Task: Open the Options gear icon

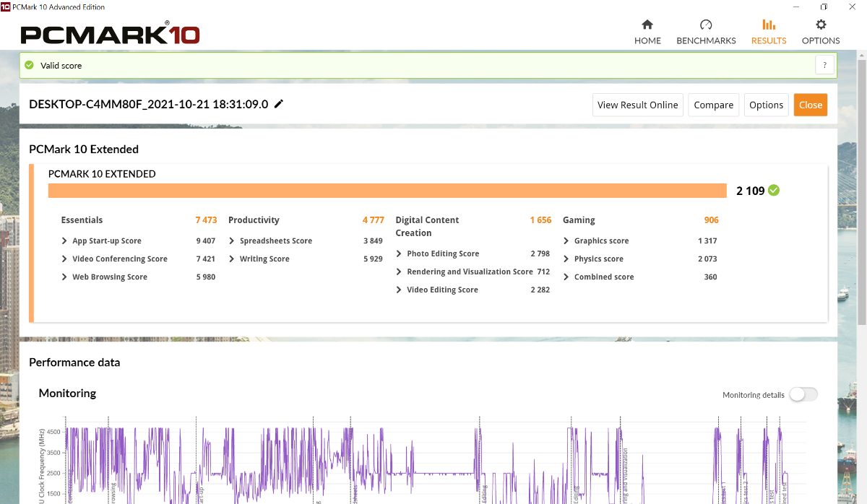Action: coord(821,25)
